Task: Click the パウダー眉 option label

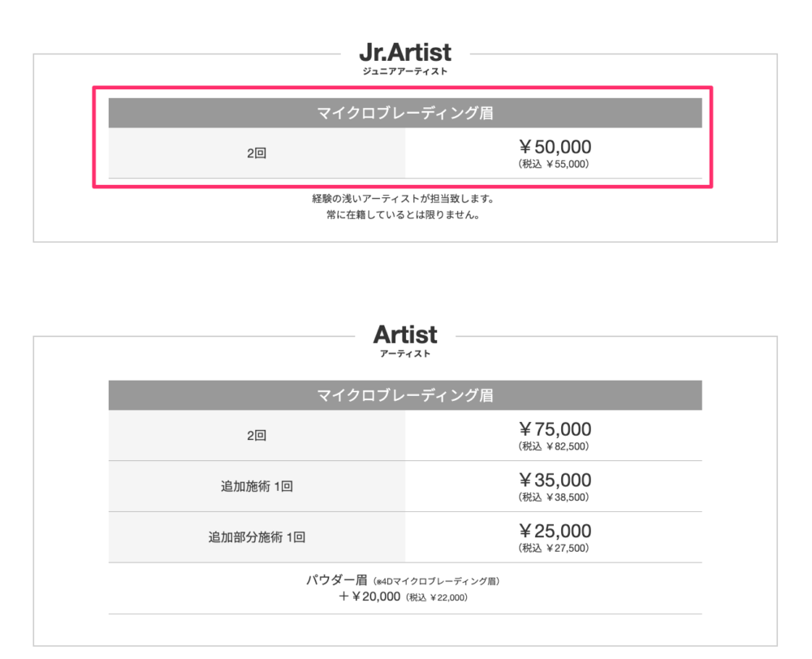Action: 337,579
